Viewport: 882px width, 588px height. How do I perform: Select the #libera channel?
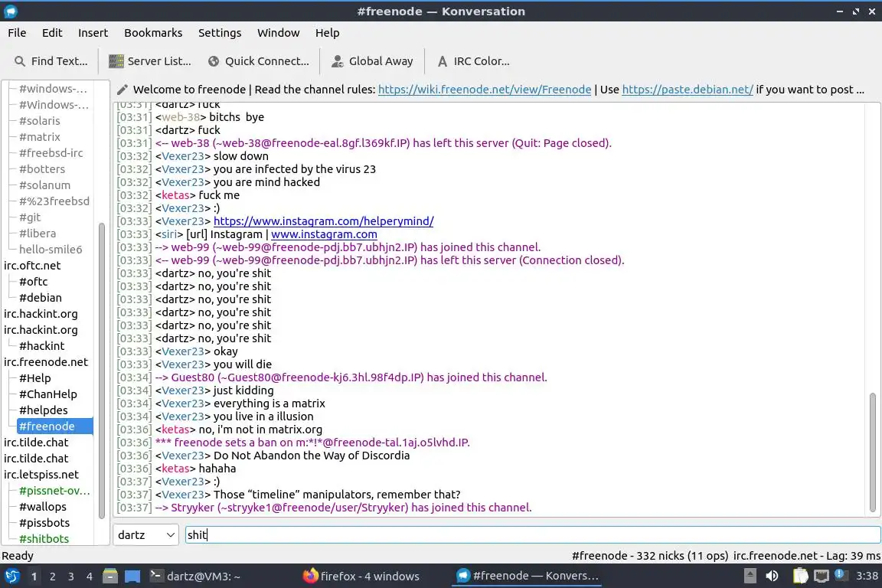tap(37, 233)
